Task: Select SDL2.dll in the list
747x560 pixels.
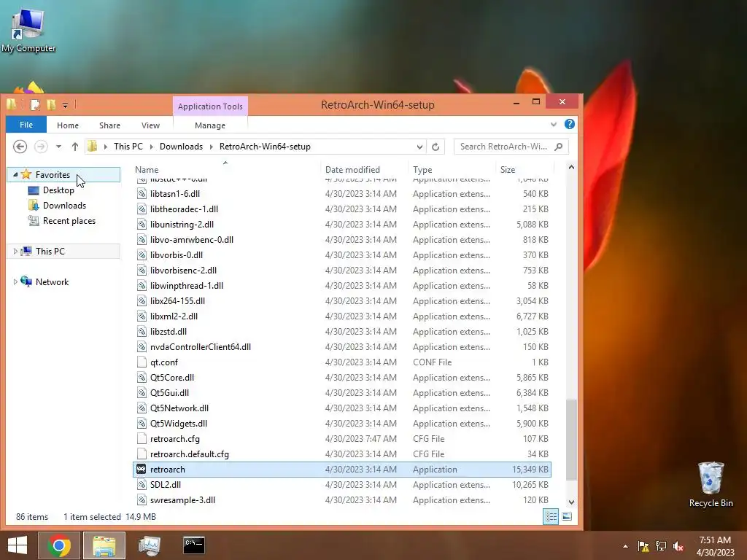Action: coord(341,484)
